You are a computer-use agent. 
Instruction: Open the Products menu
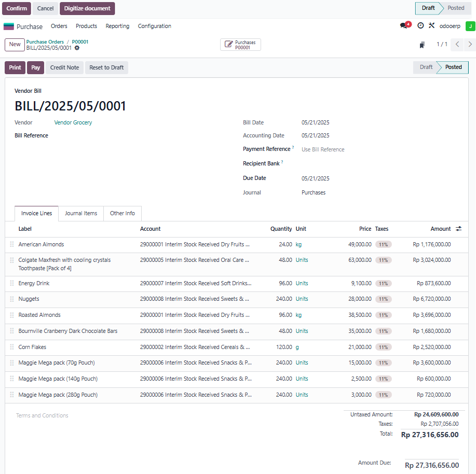pyautogui.click(x=86, y=26)
